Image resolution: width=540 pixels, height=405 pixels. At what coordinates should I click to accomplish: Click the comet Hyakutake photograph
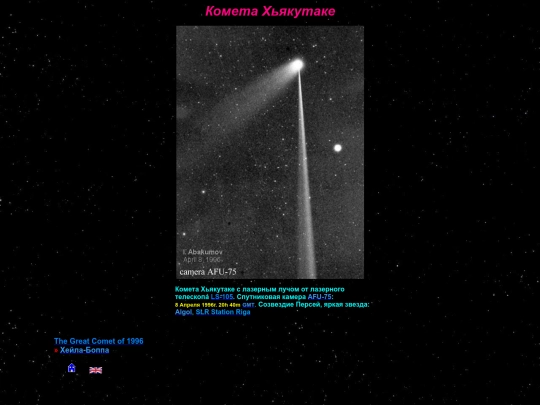(x=270, y=152)
